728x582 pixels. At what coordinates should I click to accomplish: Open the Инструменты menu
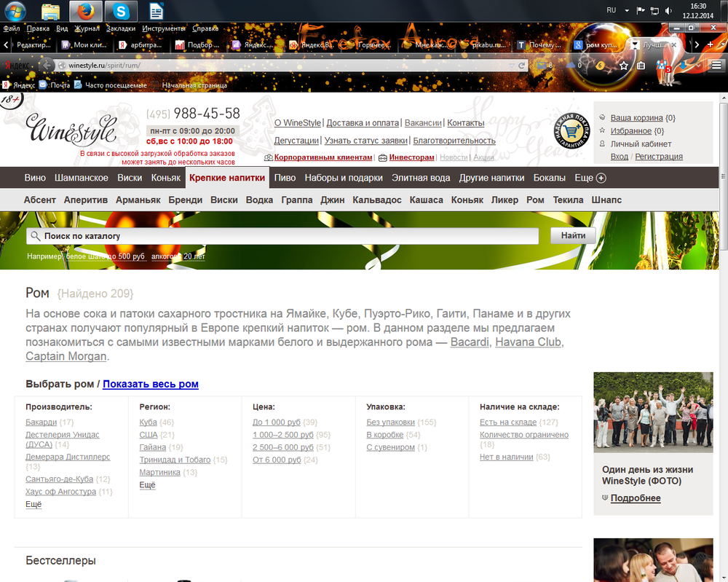pos(163,28)
